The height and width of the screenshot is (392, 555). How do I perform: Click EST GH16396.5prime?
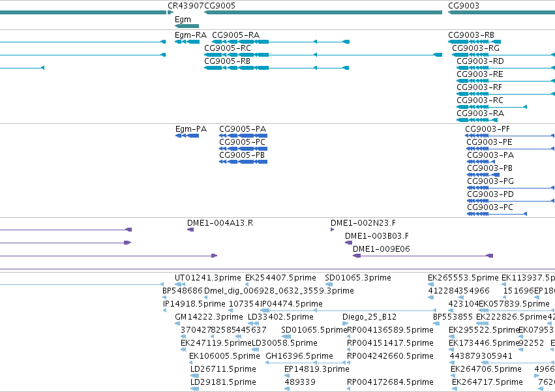click(x=305, y=363)
